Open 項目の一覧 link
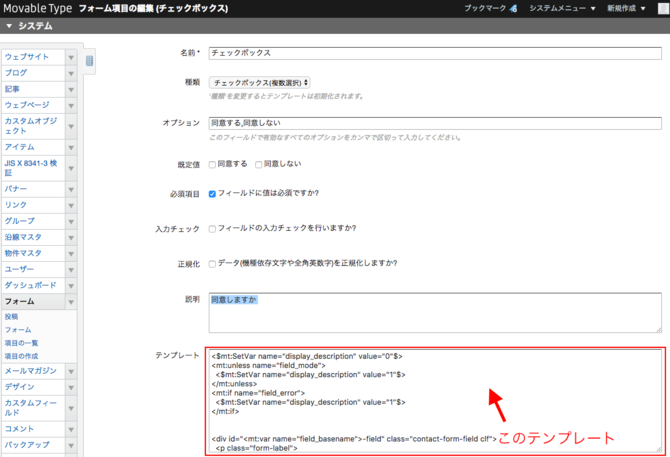Viewport: 670px width, 457px height. (21, 343)
